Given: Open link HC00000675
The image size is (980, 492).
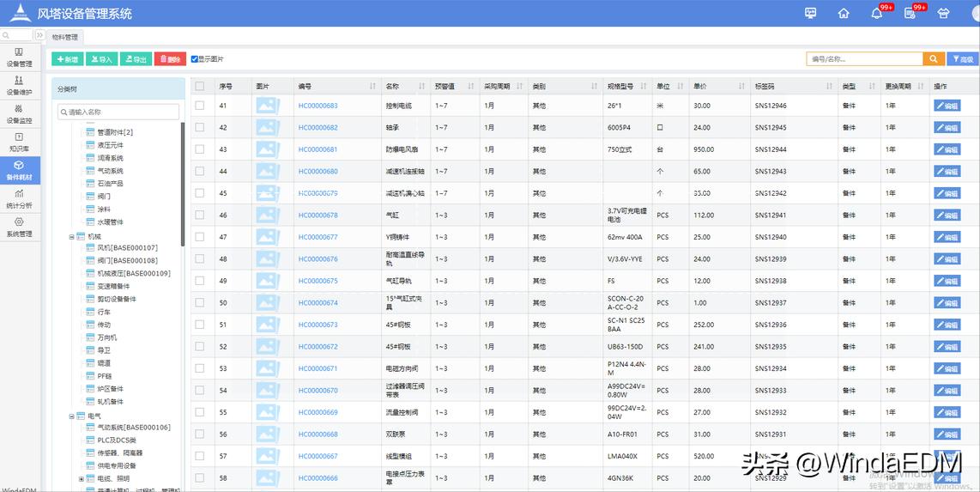Looking at the screenshot, I should [318, 281].
